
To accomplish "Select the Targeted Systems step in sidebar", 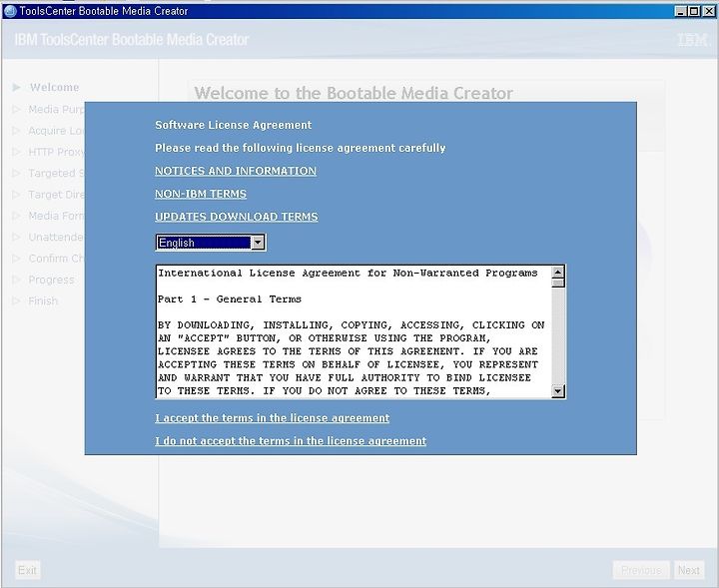I will 56,174.
